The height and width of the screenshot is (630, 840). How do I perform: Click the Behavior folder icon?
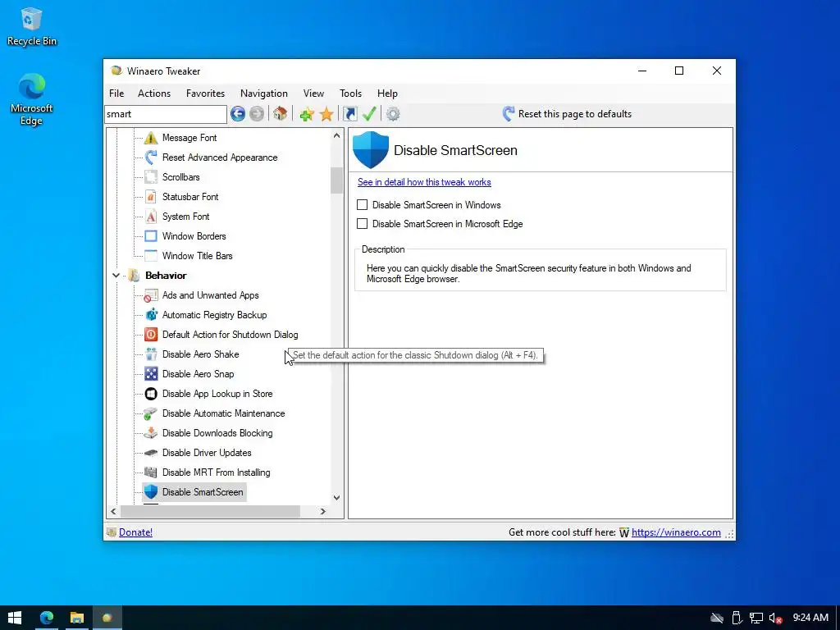click(134, 276)
